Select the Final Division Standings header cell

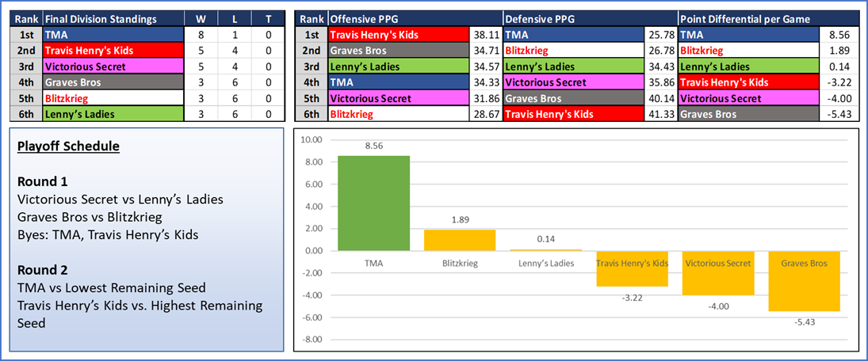101,19
